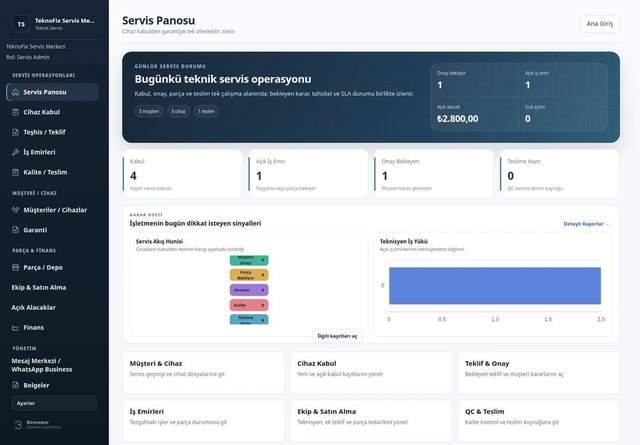Image resolution: width=640 pixels, height=445 pixels.
Task: Click the 3 müşteri chip
Action: pos(149,111)
